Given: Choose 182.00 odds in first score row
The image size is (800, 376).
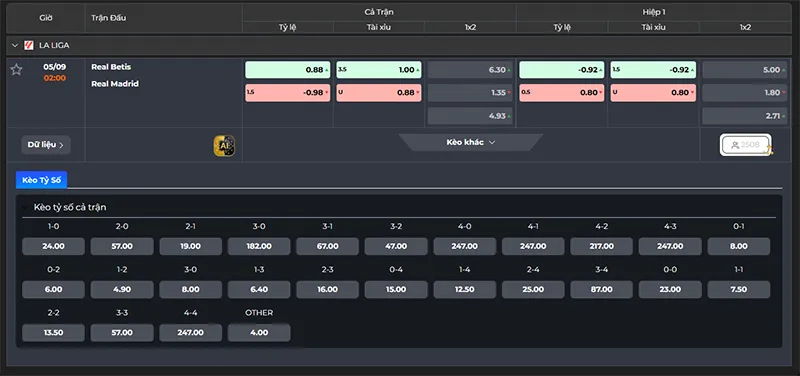Looking at the screenshot, I should tap(259, 246).
